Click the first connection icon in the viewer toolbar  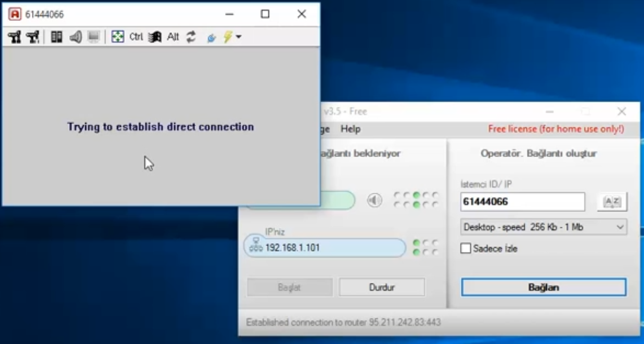click(x=14, y=37)
